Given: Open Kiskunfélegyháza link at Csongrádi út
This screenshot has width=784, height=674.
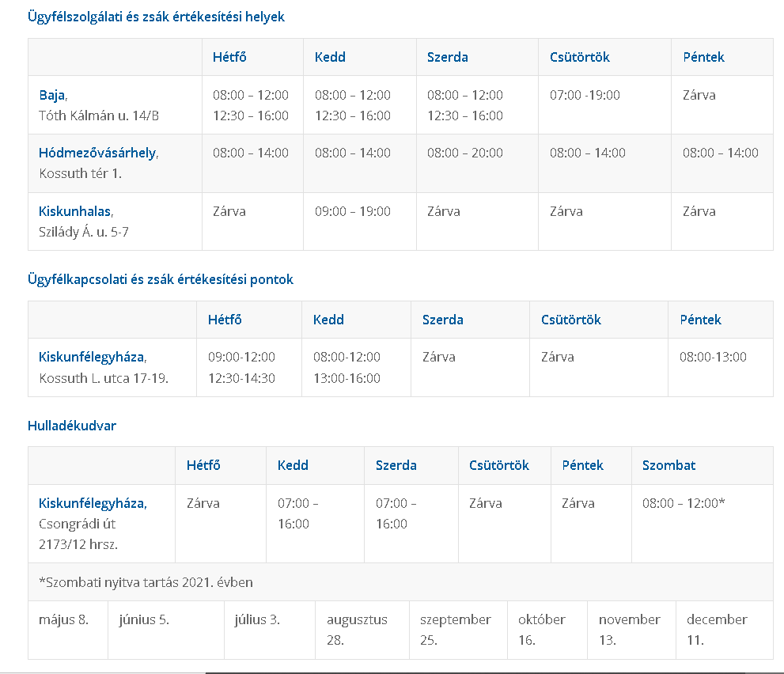Looking at the screenshot, I should 92,503.
